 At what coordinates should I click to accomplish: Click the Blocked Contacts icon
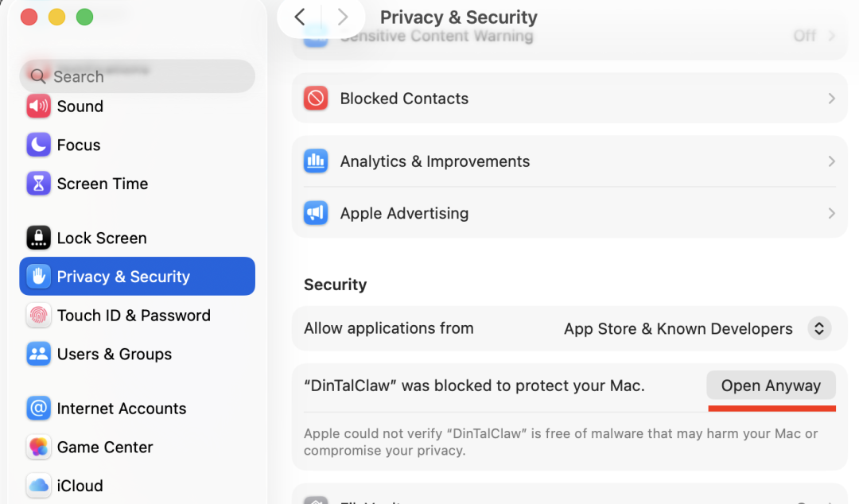pos(316,99)
